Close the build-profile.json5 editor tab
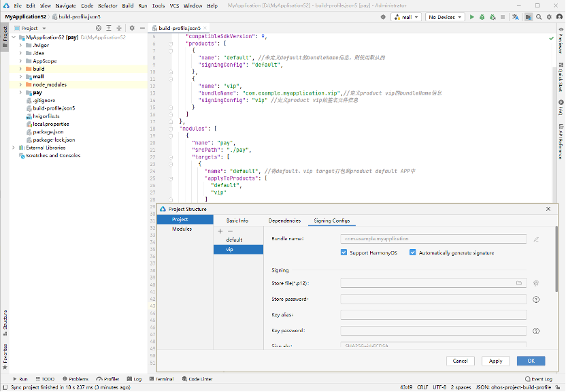The height and width of the screenshot is (392, 566). [205, 28]
